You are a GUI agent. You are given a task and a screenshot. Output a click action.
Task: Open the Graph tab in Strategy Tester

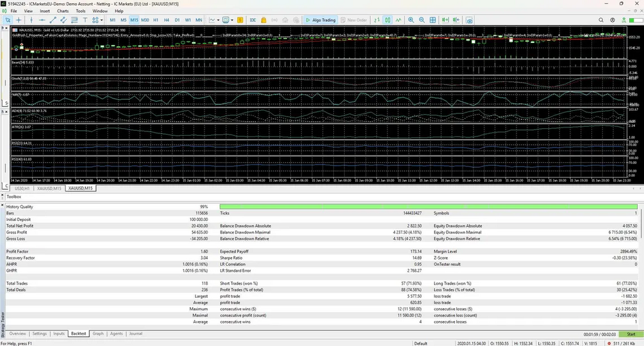click(98, 334)
